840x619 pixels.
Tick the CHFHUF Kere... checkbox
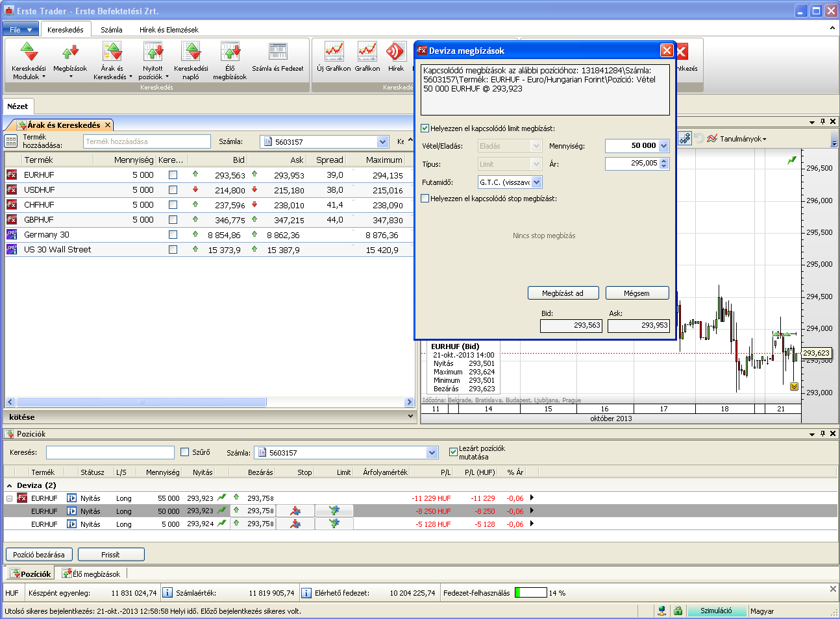tap(173, 204)
